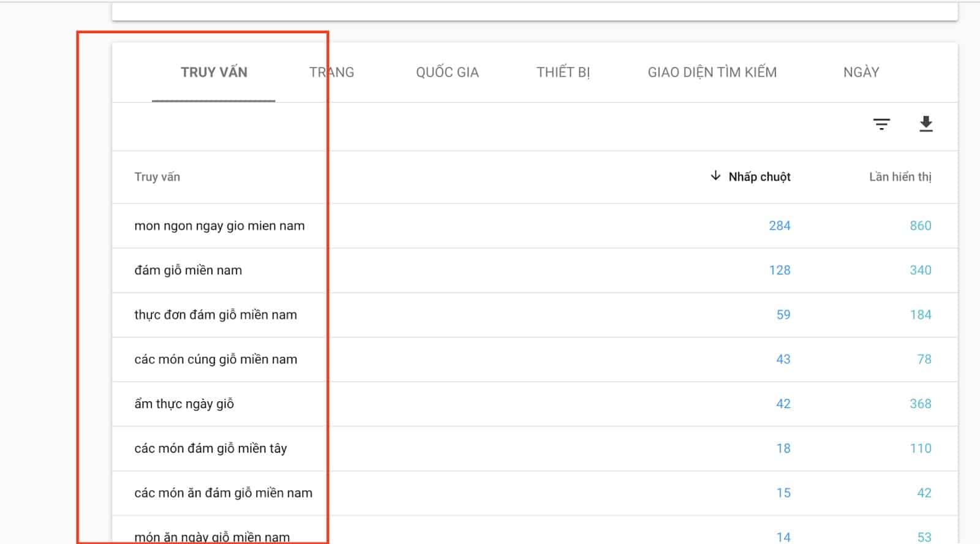Click the sort arrow beside Nhấp chuột

click(x=715, y=176)
